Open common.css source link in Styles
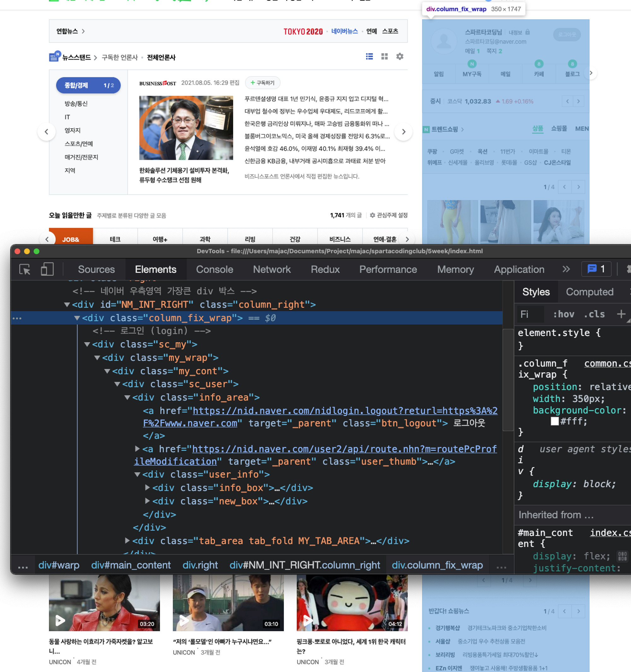 (x=607, y=363)
